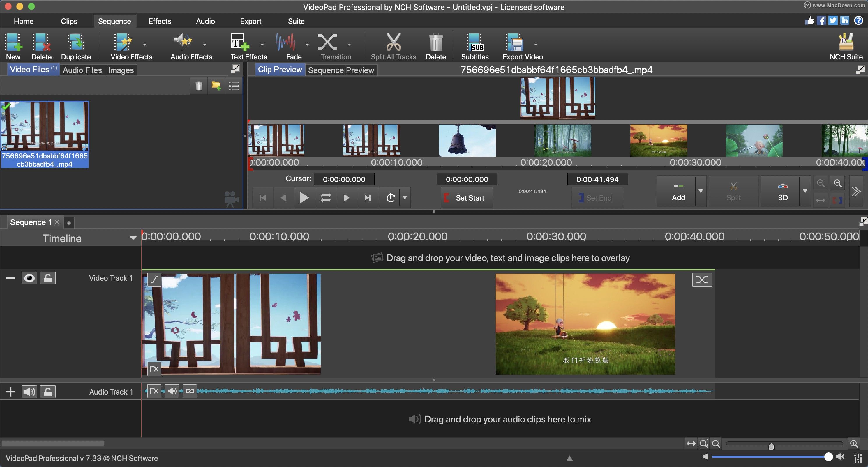Screen dimensions: 868x467
Task: Expand Video Effects dropdown arrow
Action: point(145,44)
